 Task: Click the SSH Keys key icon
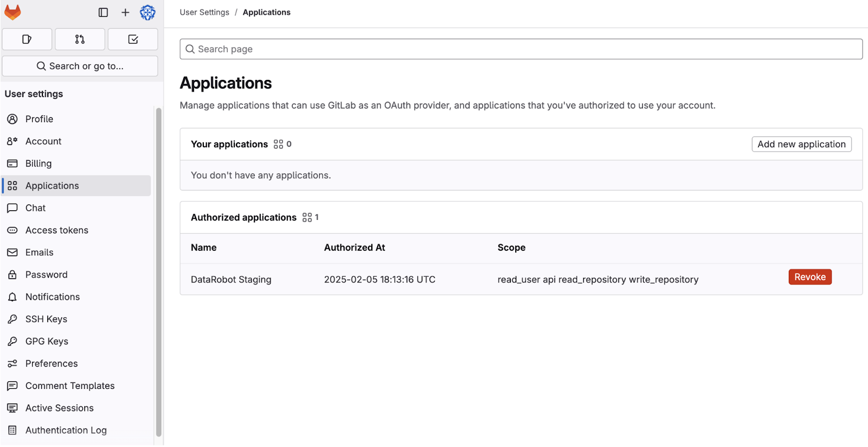(x=13, y=319)
